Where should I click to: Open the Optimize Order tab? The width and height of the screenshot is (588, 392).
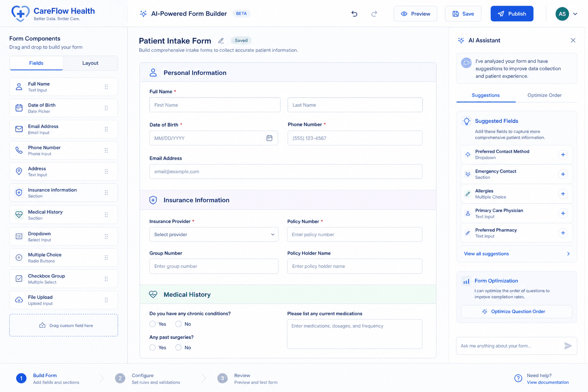point(544,95)
